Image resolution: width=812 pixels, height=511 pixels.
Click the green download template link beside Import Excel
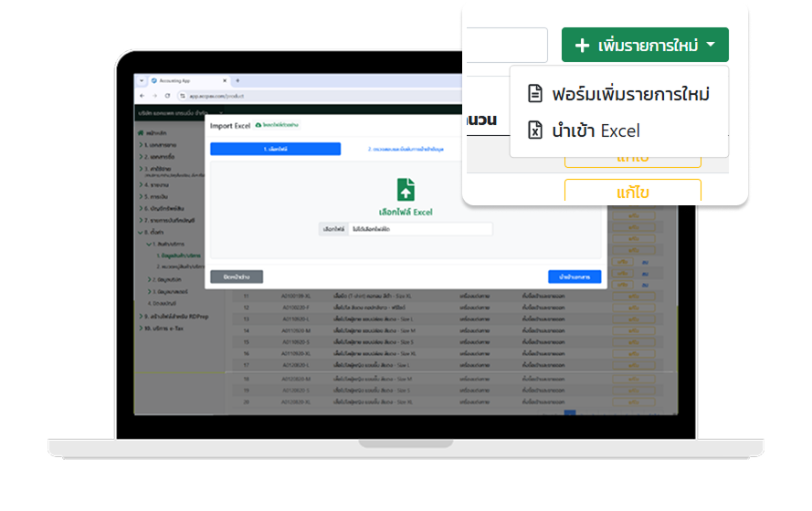(277, 125)
